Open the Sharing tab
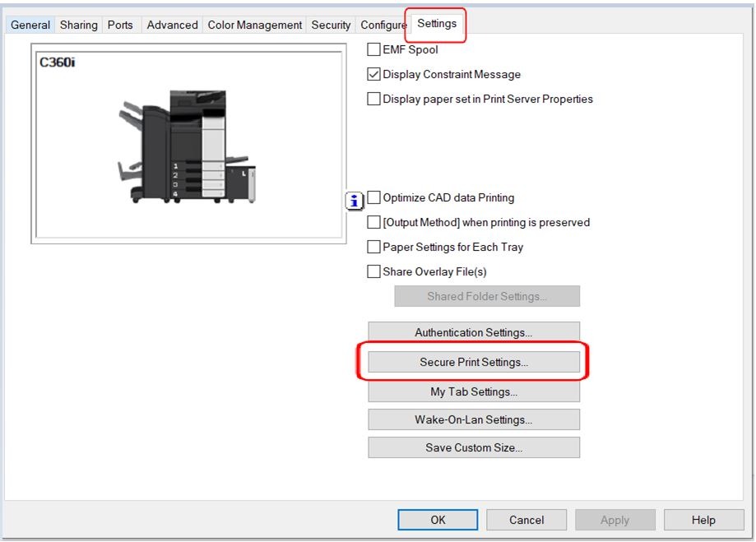This screenshot has width=756, height=542. pyautogui.click(x=78, y=25)
